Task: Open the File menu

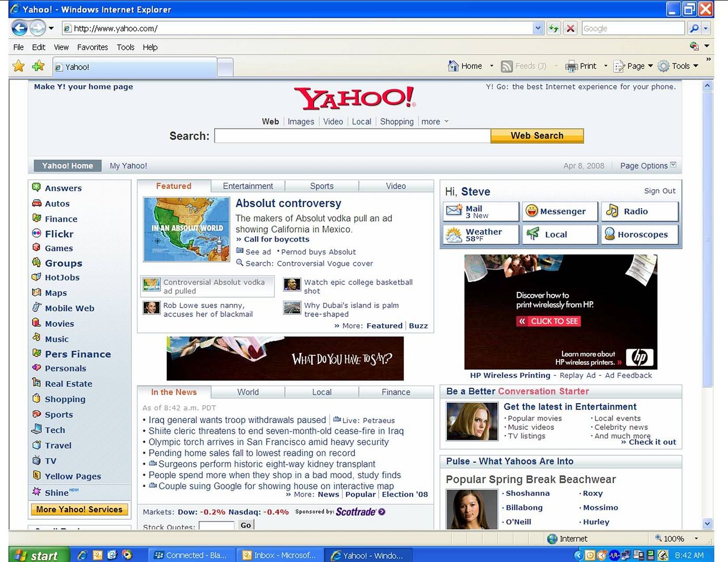Action: click(18, 47)
